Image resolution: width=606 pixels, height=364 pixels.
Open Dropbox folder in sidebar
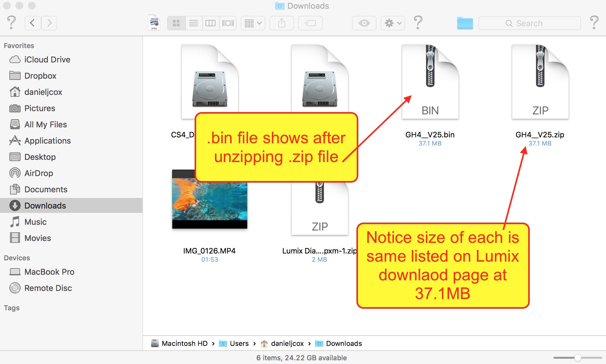point(71,76)
